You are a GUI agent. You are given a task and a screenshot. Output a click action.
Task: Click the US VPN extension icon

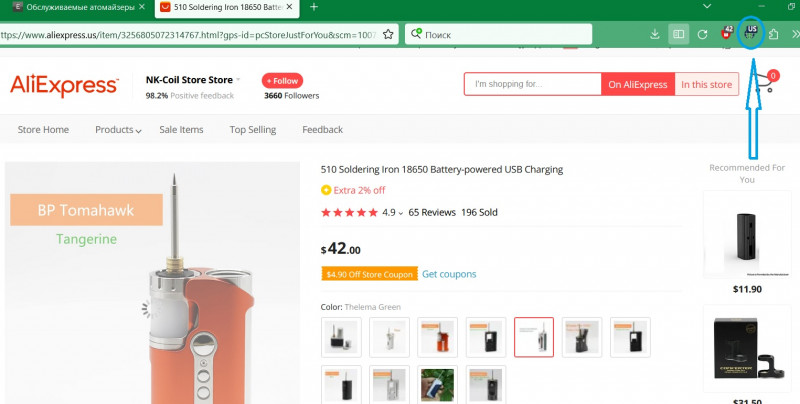point(750,33)
